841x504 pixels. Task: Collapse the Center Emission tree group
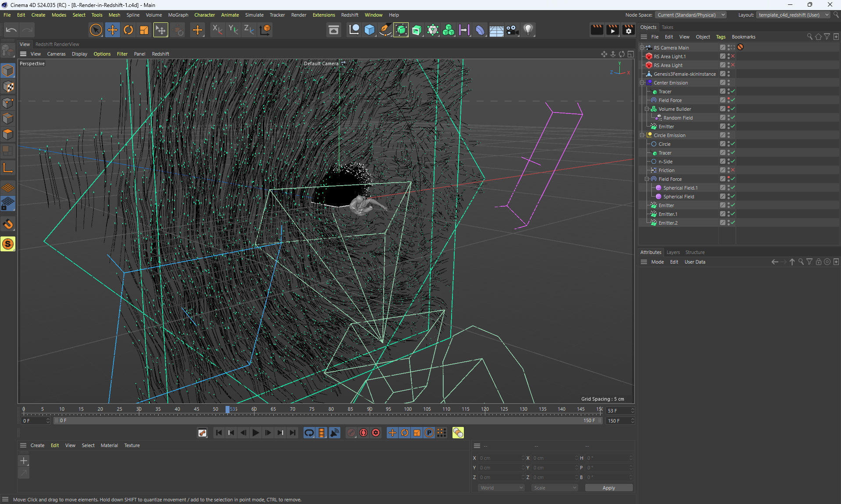point(642,82)
